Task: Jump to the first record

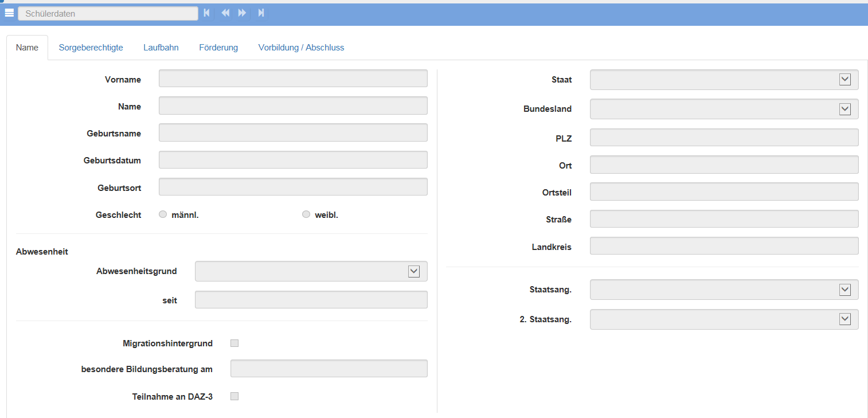Action: 206,13
